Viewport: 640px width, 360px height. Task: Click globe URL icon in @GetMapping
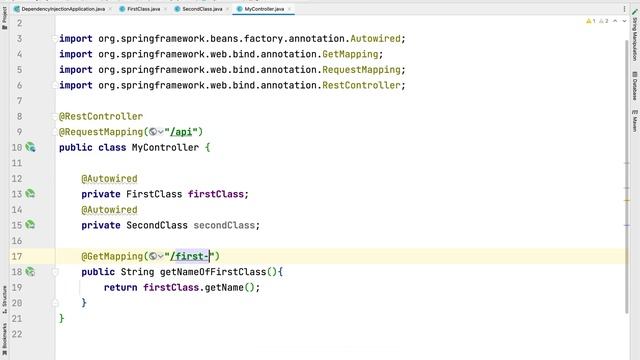tap(153, 256)
